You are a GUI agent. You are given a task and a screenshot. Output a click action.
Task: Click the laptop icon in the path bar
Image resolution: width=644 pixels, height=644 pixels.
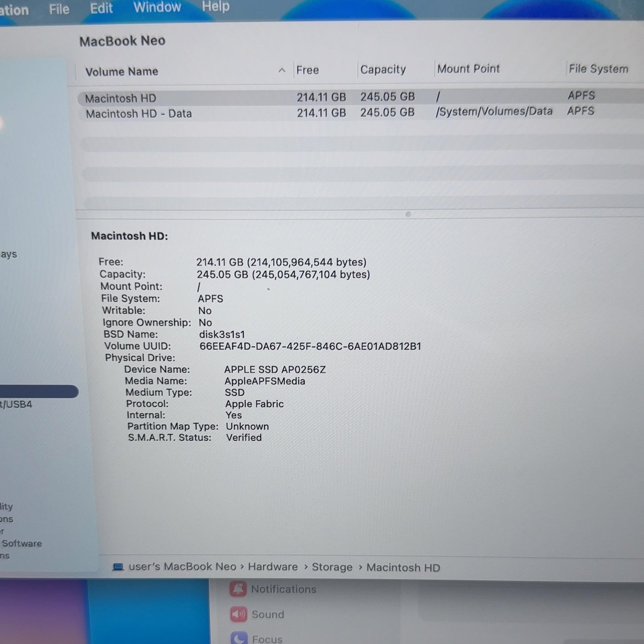coord(118,567)
